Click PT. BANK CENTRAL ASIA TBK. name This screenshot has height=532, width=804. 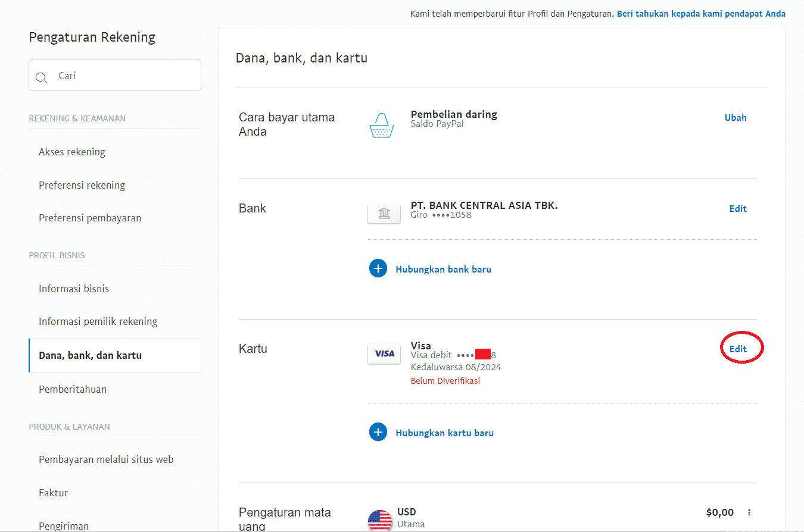click(x=484, y=205)
